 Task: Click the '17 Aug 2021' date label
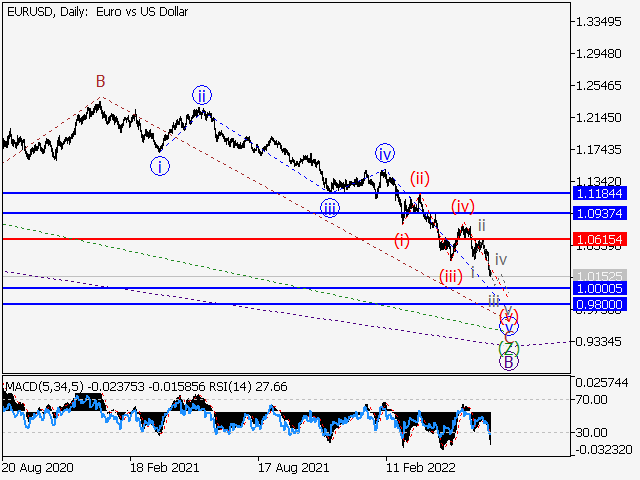pos(293,467)
